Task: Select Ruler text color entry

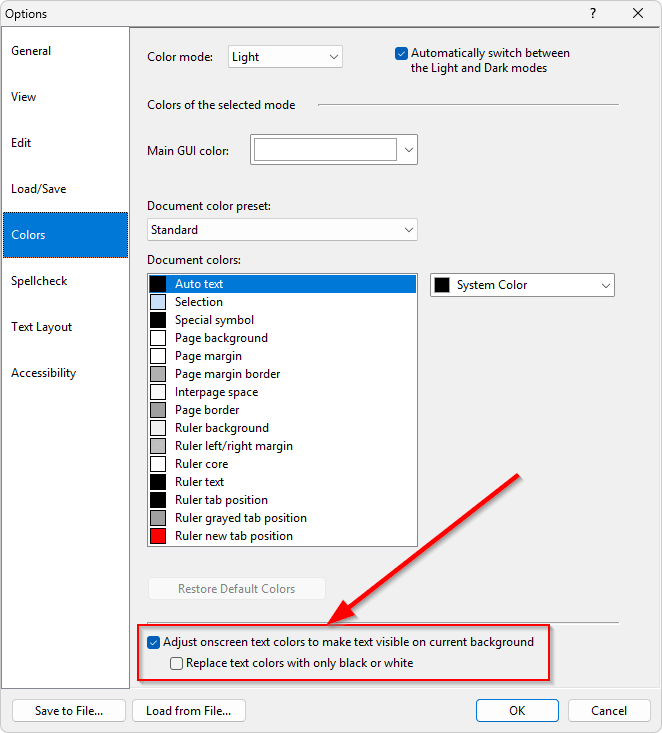Action: click(x=282, y=482)
